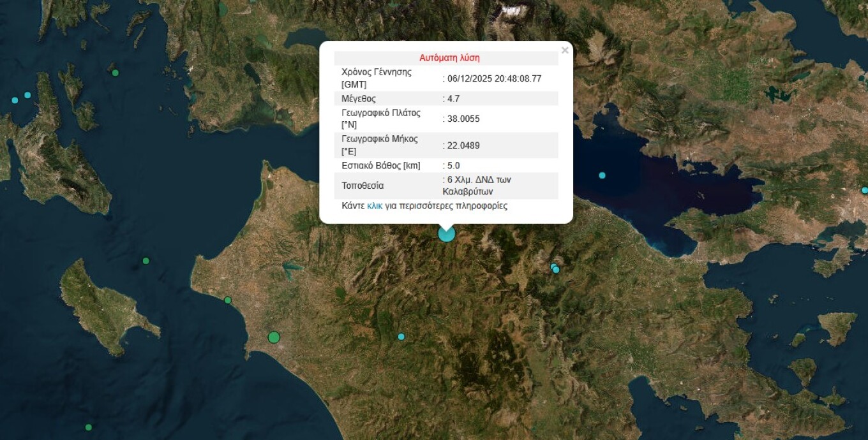The image size is (868, 440).
Task: Open the cyan marker in the central Peloponnese mountains
Action: [401, 337]
